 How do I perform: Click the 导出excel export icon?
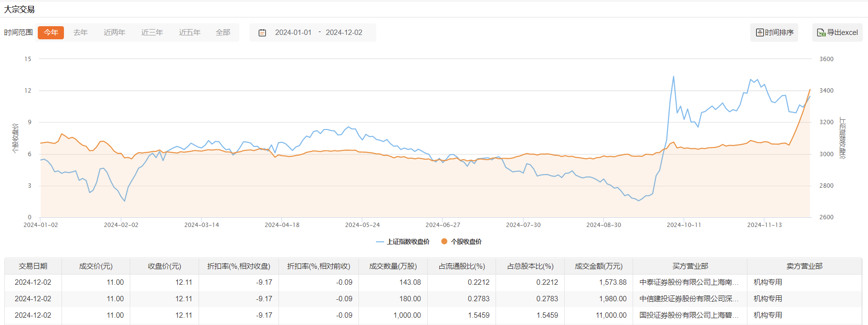(x=821, y=32)
